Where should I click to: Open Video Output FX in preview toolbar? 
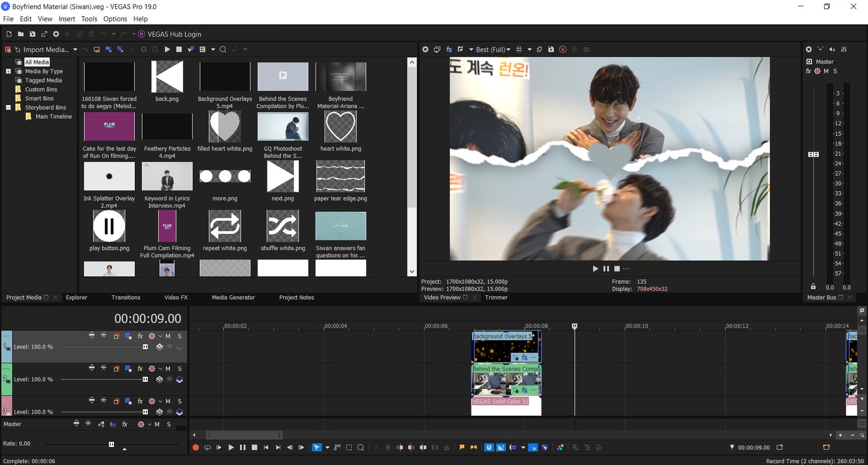[450, 49]
